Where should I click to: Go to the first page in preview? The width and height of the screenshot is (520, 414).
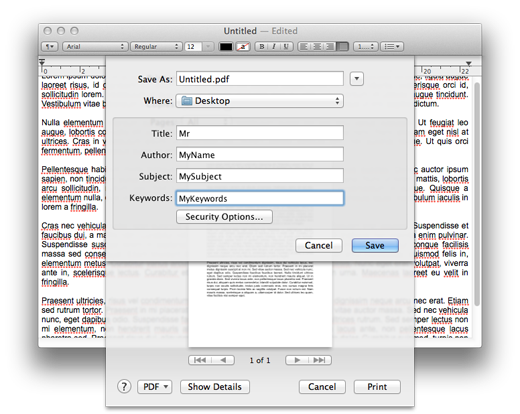200,360
